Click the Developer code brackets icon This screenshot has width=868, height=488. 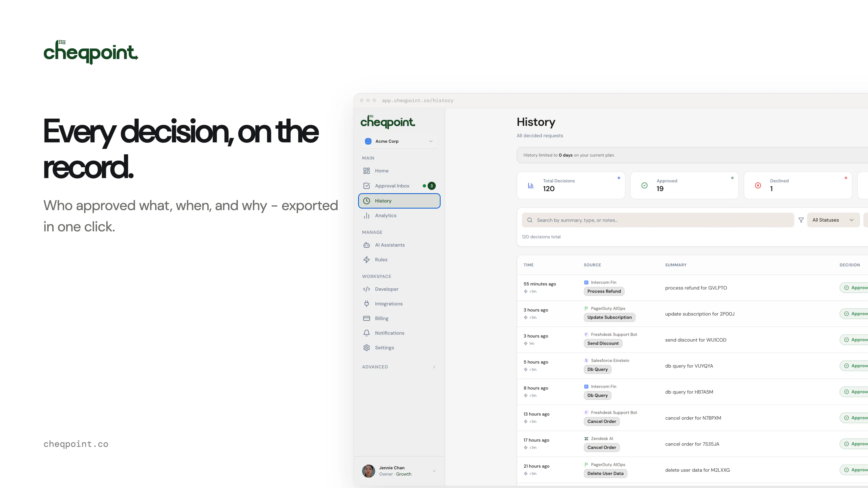click(x=366, y=289)
